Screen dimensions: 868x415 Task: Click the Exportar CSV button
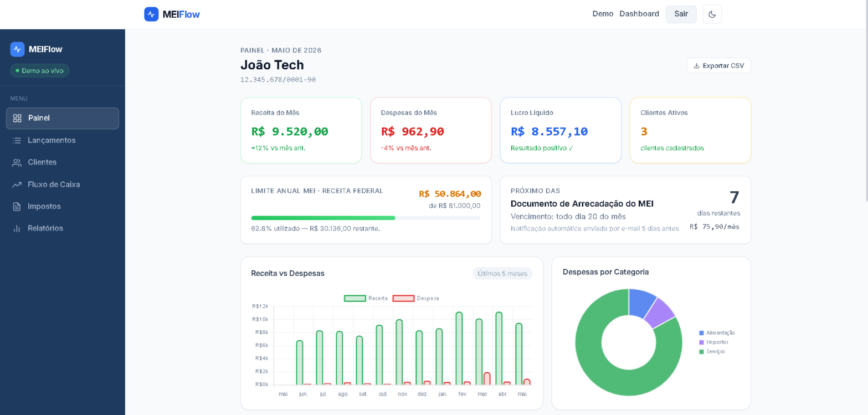[x=719, y=65]
